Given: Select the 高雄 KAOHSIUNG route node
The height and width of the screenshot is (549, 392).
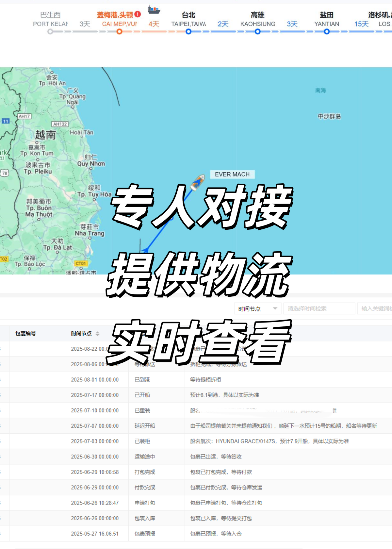Looking at the screenshot, I should 258,32.
